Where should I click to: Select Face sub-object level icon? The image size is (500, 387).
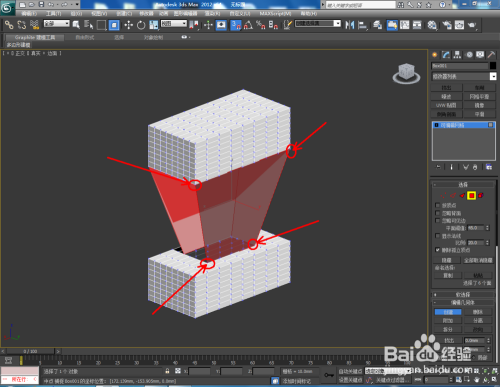[462, 195]
